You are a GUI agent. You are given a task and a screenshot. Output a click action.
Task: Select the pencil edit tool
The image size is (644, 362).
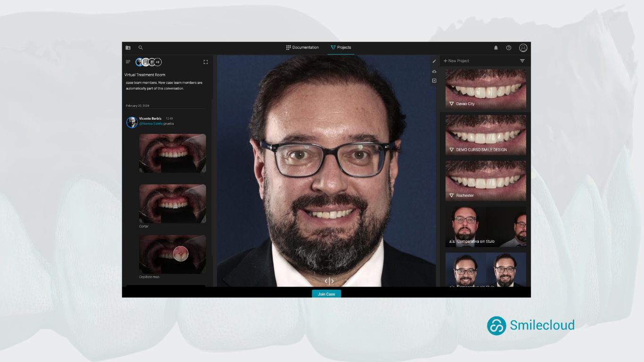pyautogui.click(x=434, y=61)
